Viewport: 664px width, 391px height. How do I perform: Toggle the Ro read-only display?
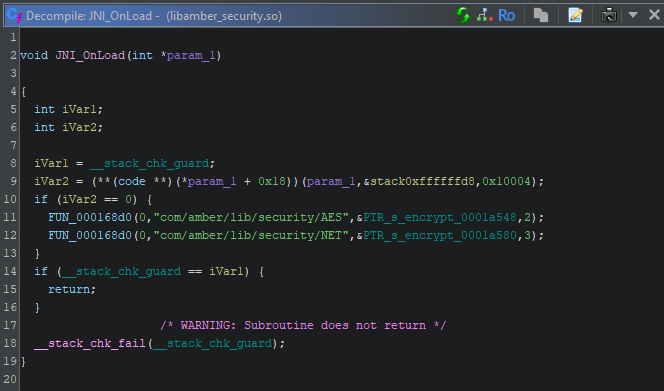coord(506,16)
